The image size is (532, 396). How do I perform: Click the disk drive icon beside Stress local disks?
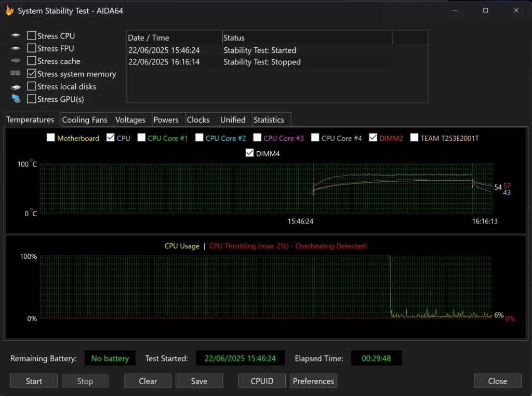click(15, 87)
